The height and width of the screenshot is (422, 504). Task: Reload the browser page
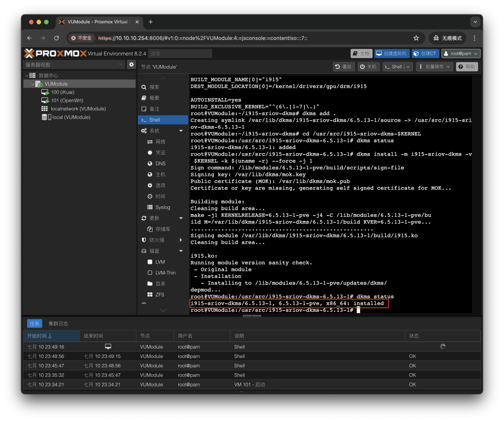(x=56, y=38)
